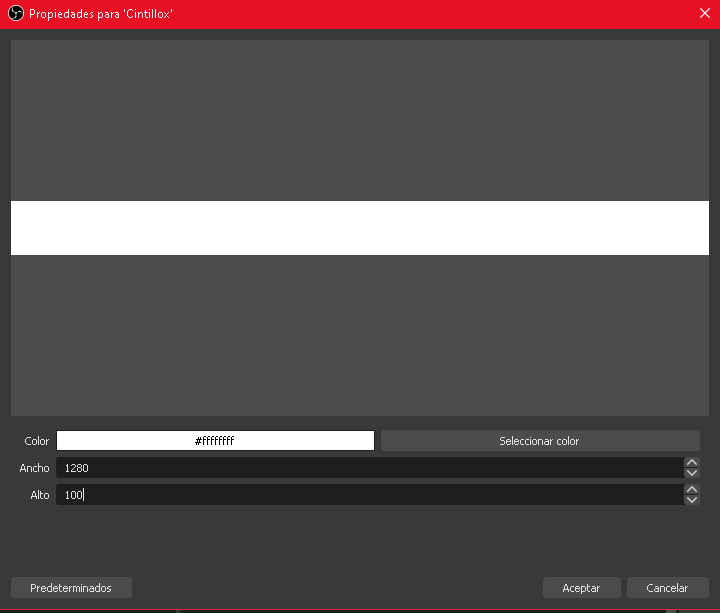Increase Ancho value with up arrow
Image resolution: width=720 pixels, height=613 pixels.
tap(692, 462)
